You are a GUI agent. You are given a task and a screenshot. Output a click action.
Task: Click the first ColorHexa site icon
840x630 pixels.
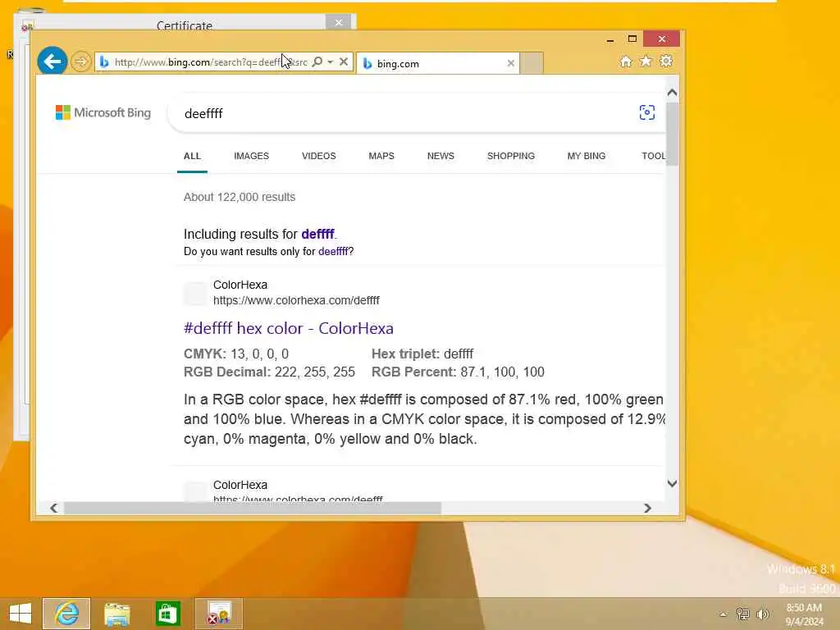(x=195, y=293)
